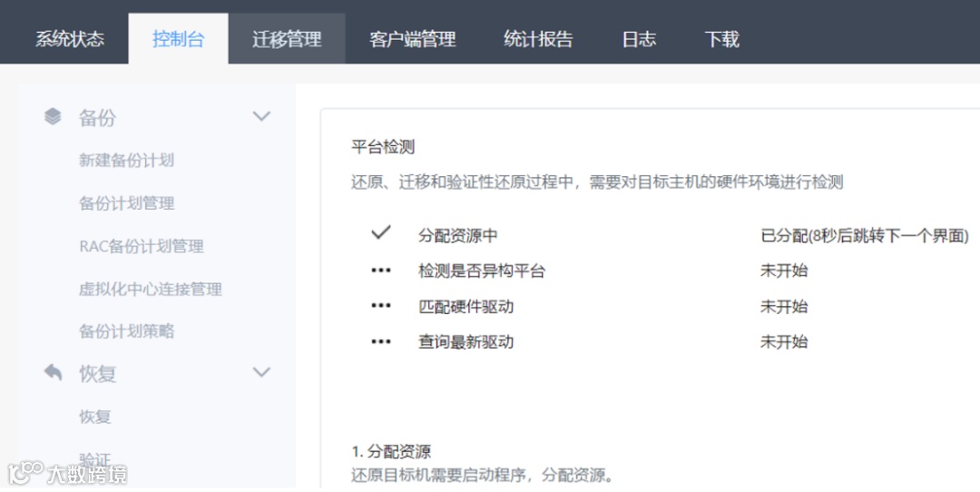
Task: Select the 备份 section header
Action: [97, 117]
